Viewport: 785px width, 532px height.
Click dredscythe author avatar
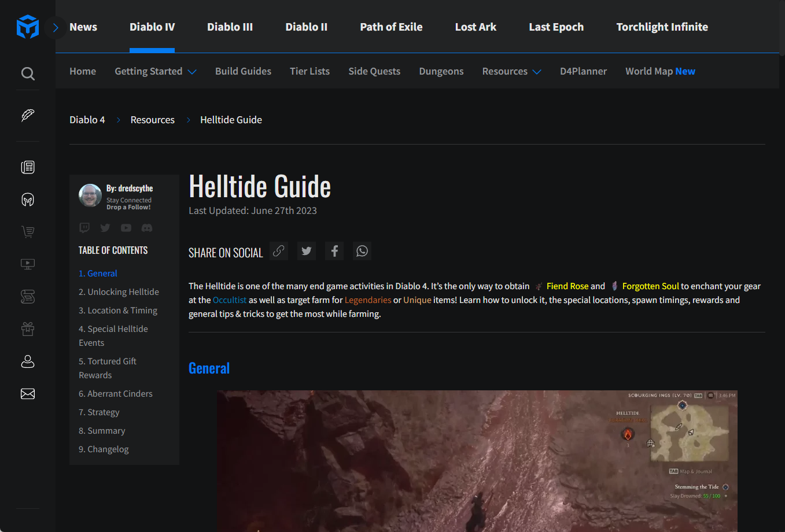(x=90, y=195)
